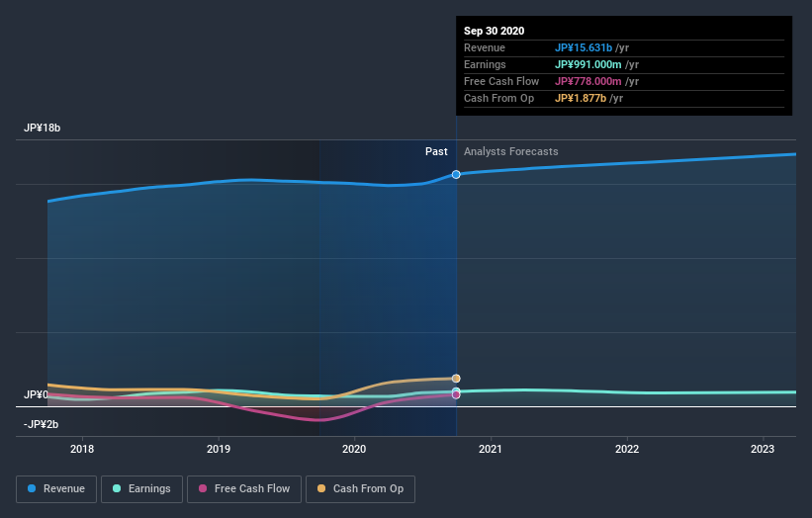812x518 pixels.
Task: Click the 2022 x-axis label
Action: click(627, 449)
